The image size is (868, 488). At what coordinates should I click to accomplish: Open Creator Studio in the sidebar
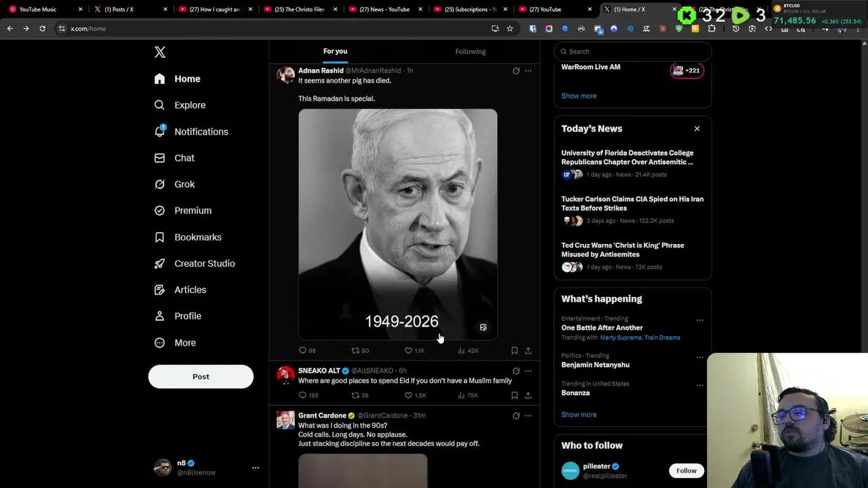tap(195, 263)
